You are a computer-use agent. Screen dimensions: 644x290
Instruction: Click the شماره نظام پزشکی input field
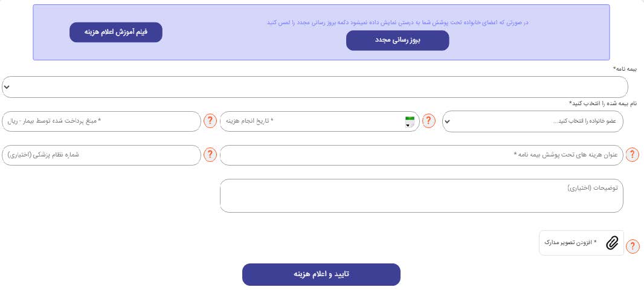click(x=101, y=155)
